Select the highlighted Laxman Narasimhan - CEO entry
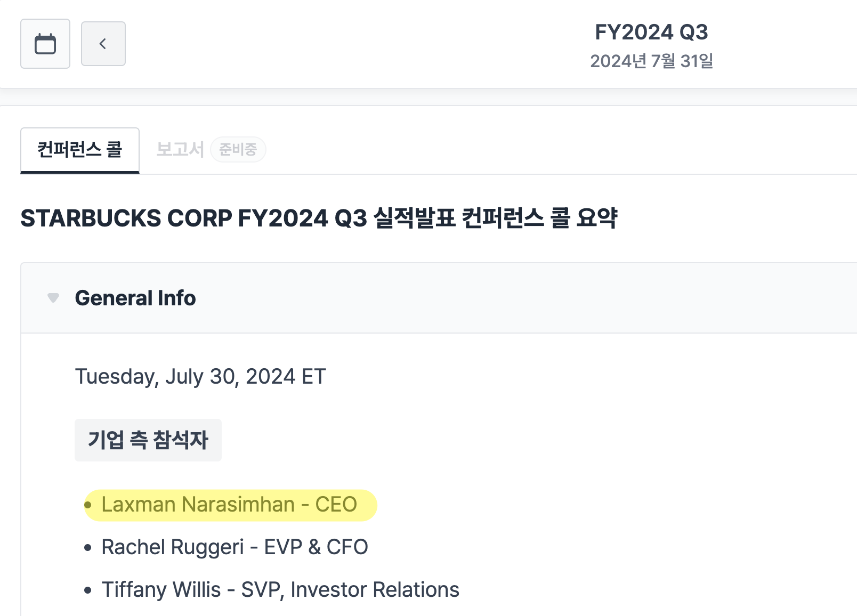 pos(229,505)
